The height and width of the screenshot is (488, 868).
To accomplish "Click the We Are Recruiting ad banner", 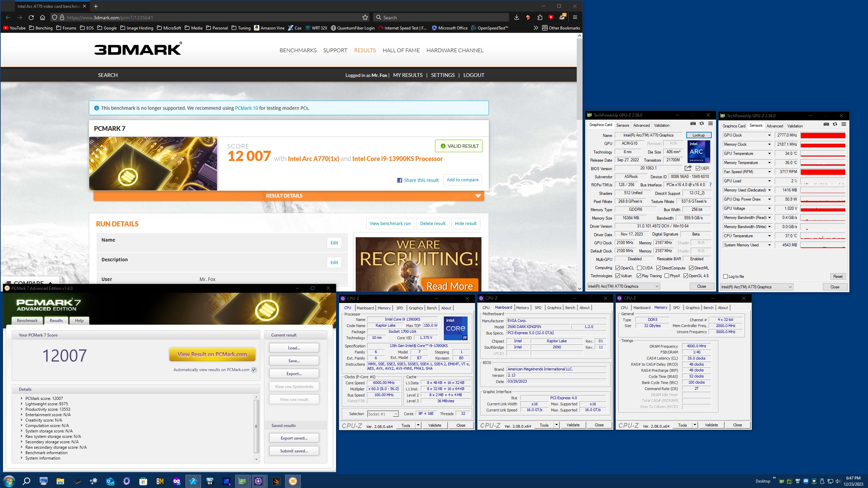I will [x=418, y=264].
